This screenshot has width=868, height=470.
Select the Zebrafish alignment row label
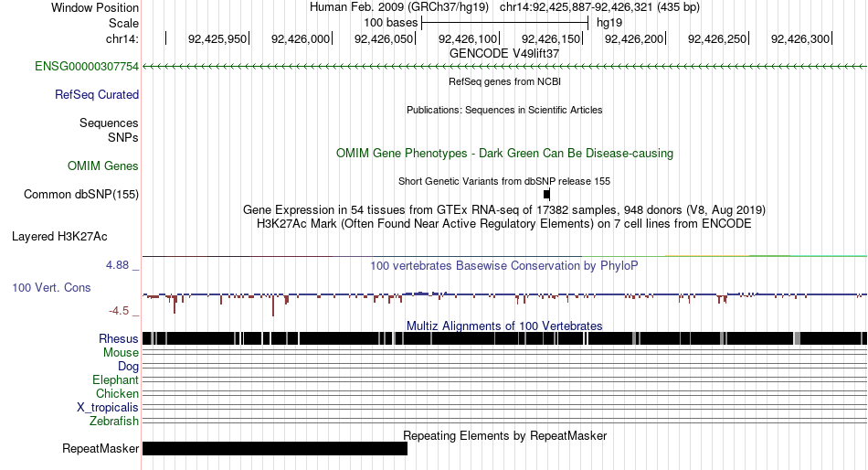114,422
